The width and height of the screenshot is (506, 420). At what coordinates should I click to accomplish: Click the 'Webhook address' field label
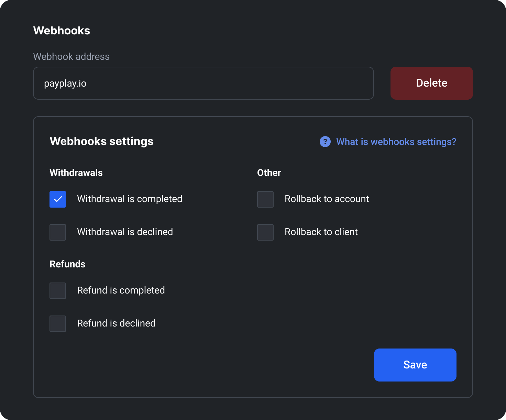coord(71,56)
